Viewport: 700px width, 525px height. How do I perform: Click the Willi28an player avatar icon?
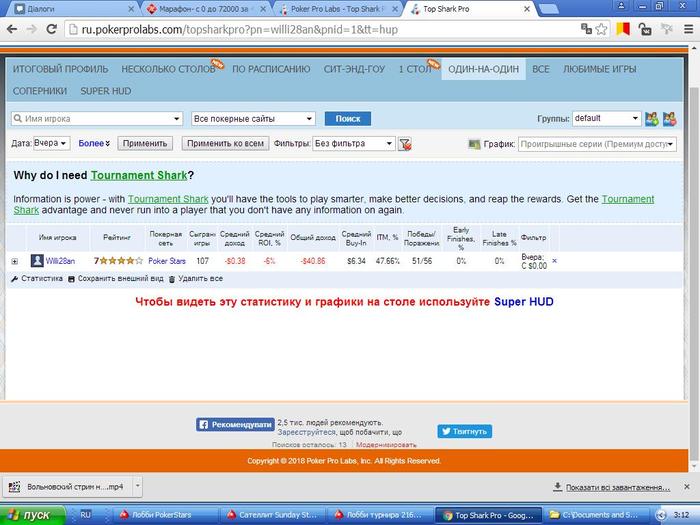point(37,261)
